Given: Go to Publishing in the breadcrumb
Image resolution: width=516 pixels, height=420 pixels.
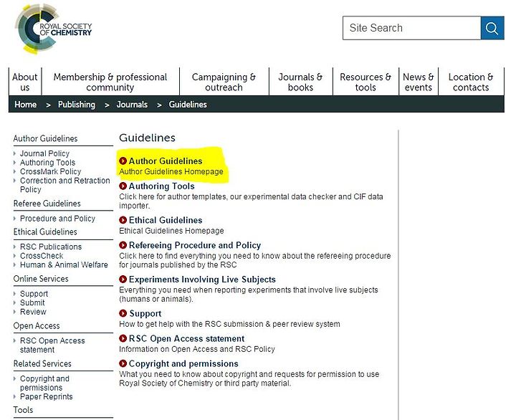Looking at the screenshot, I should pyautogui.click(x=77, y=105).
